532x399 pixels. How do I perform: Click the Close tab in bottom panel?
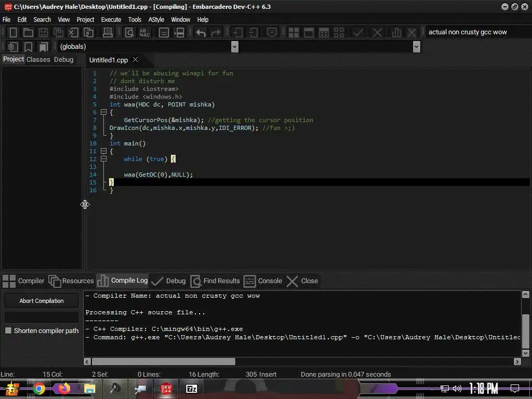tap(302, 281)
